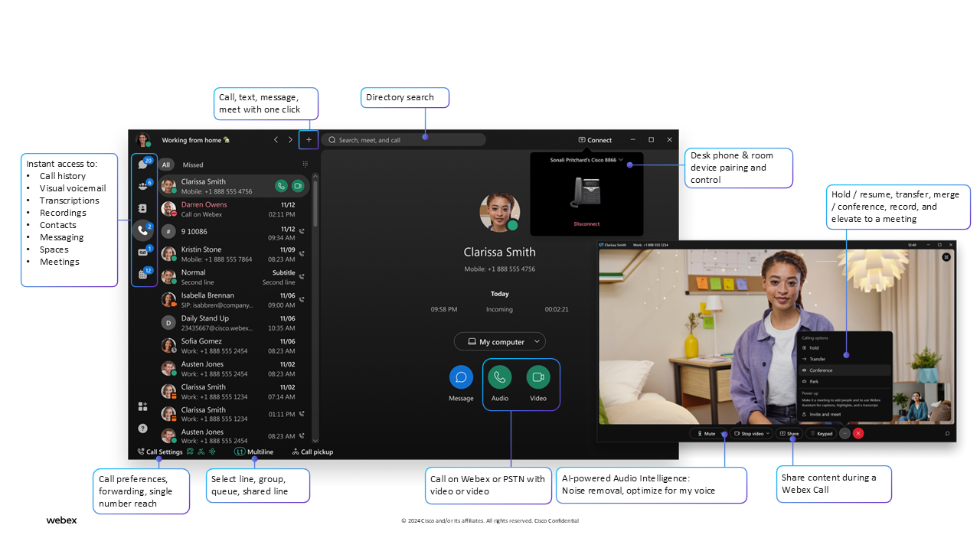This screenshot has height=551, width=980.
Task: Open the Meetings calendar icon in sidebar
Action: click(x=142, y=274)
